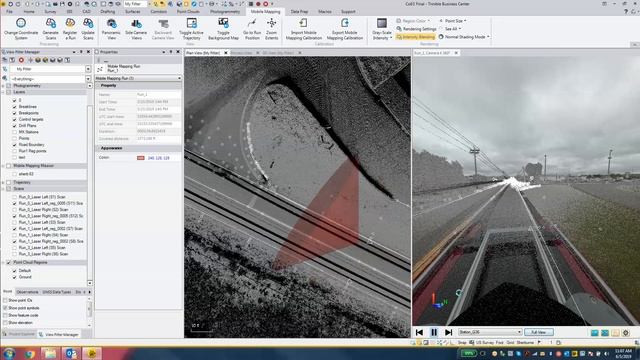Switch to the Point Clouds ribbon tab
Viewport: 640px width, 360px height.
click(188, 12)
